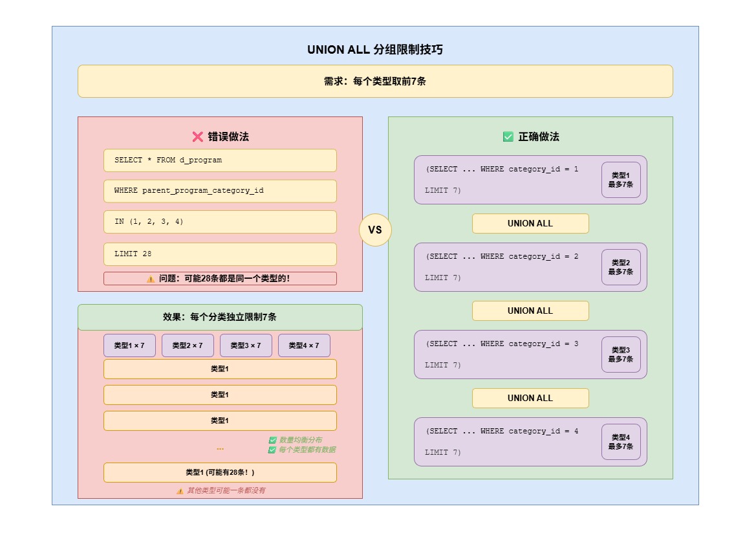Click the orange ellipsis below the 类型1 rows
The height and width of the screenshot is (535, 756).
[220, 449]
